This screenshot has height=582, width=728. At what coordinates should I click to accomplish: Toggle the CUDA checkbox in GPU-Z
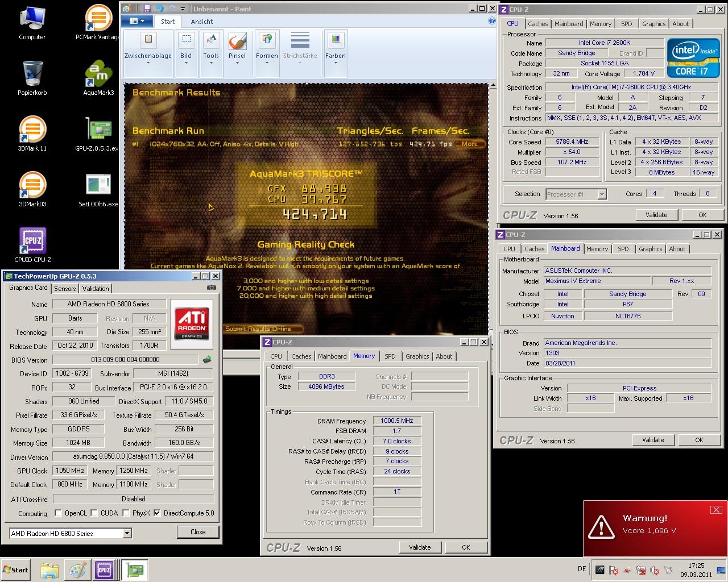coord(94,513)
